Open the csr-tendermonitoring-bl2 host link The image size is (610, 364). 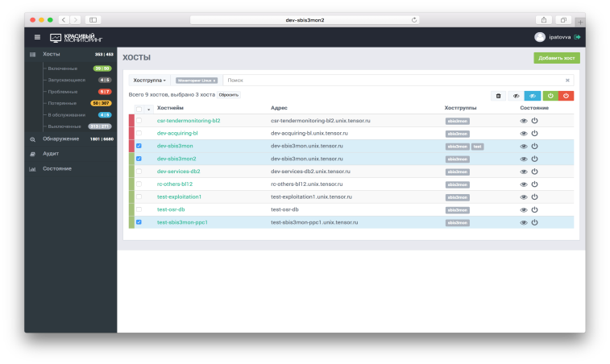pos(189,121)
